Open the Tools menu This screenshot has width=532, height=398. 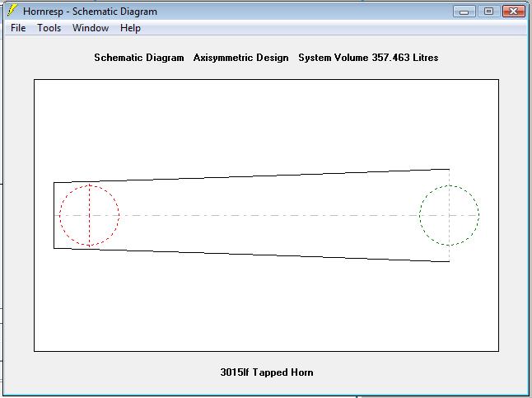point(49,28)
